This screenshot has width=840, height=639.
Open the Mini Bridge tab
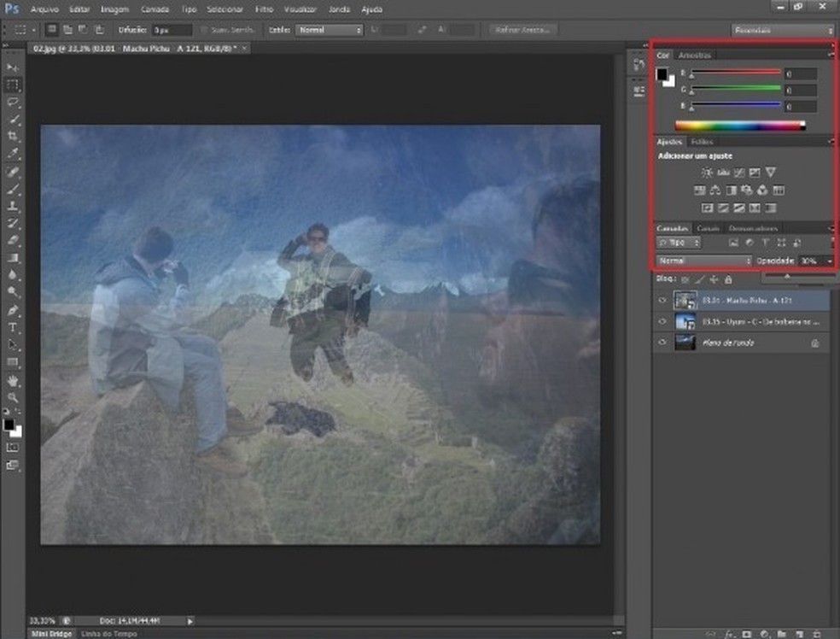tap(51, 634)
